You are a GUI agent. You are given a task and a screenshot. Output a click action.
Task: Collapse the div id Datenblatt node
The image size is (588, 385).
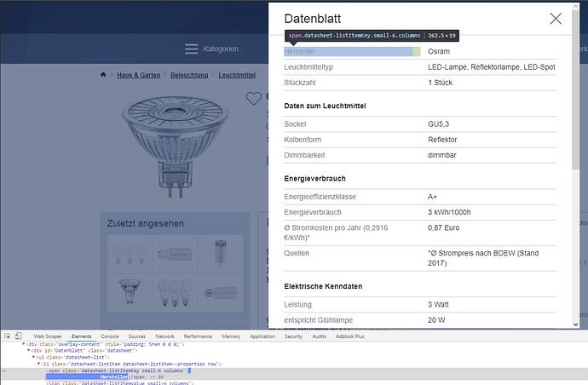coord(30,350)
